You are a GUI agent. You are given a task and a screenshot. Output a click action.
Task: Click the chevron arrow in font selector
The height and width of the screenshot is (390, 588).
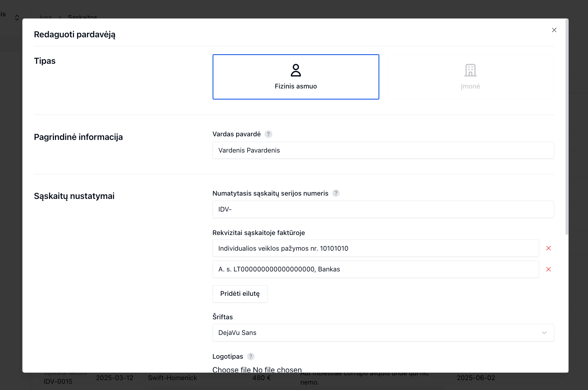[544, 333]
